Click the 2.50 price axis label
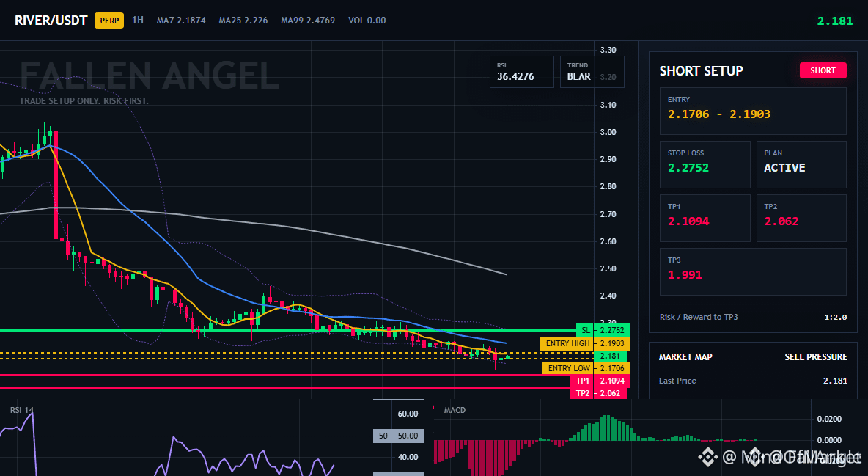This screenshot has width=868, height=476. (608, 268)
